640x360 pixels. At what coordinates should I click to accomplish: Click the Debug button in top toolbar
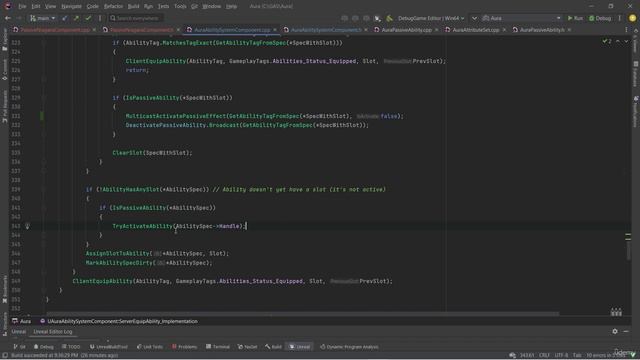pos(600,18)
